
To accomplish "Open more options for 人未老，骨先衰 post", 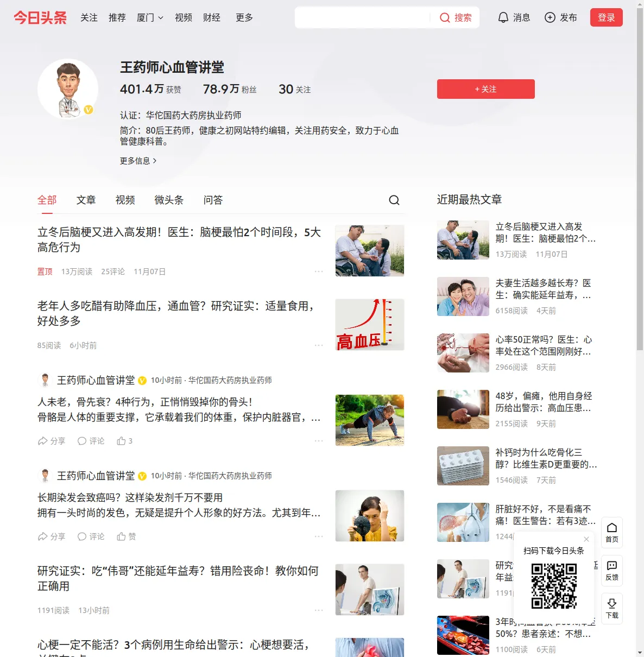I will tap(319, 441).
